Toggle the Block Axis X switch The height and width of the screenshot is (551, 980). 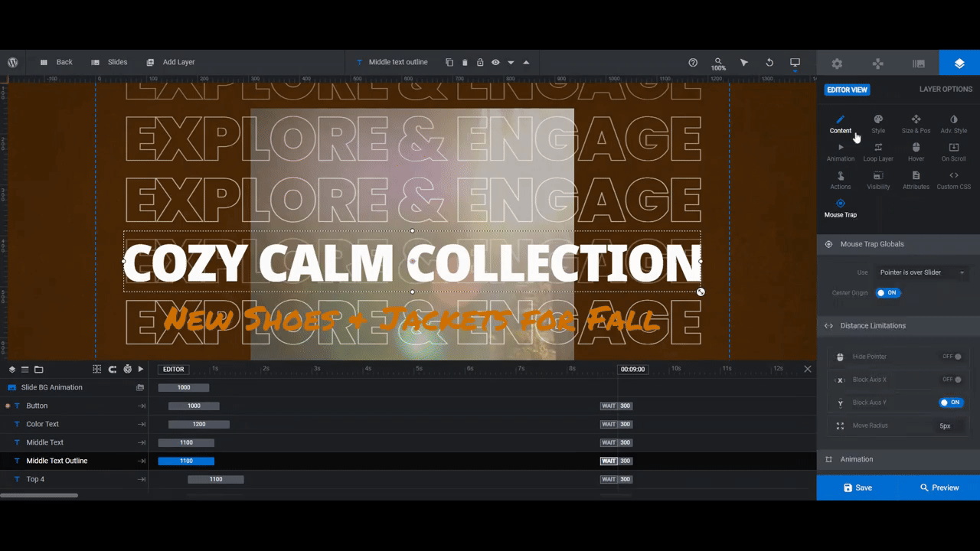click(x=952, y=380)
